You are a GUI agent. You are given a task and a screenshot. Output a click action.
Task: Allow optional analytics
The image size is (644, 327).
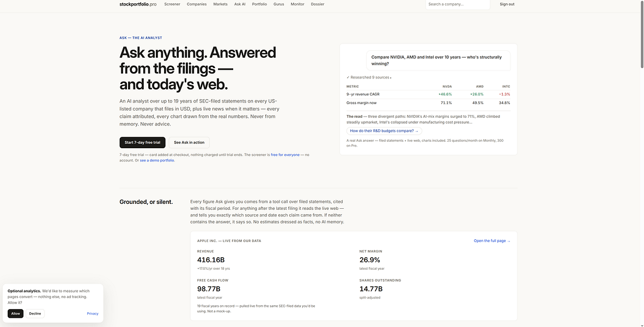pos(16,313)
